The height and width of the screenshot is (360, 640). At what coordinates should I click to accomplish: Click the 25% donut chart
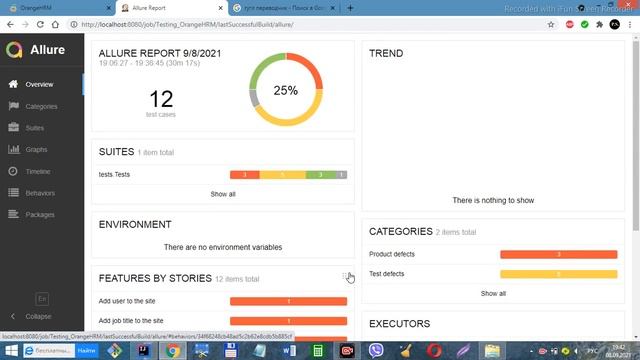pos(286,89)
